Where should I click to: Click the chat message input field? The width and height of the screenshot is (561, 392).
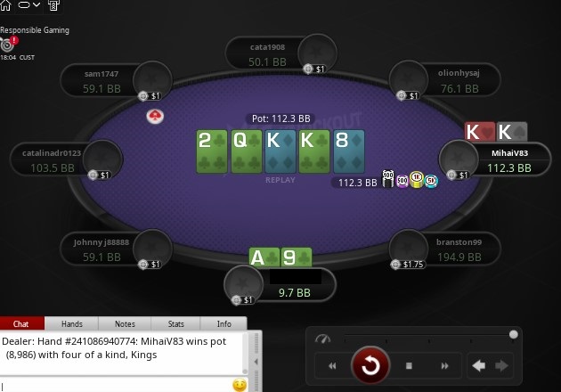point(117,386)
